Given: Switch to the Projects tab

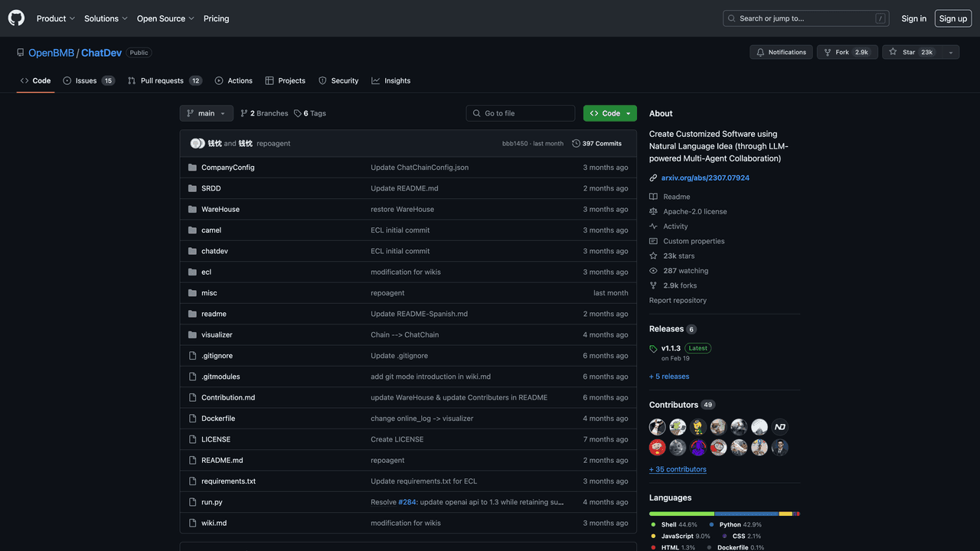Looking at the screenshot, I should (x=286, y=80).
